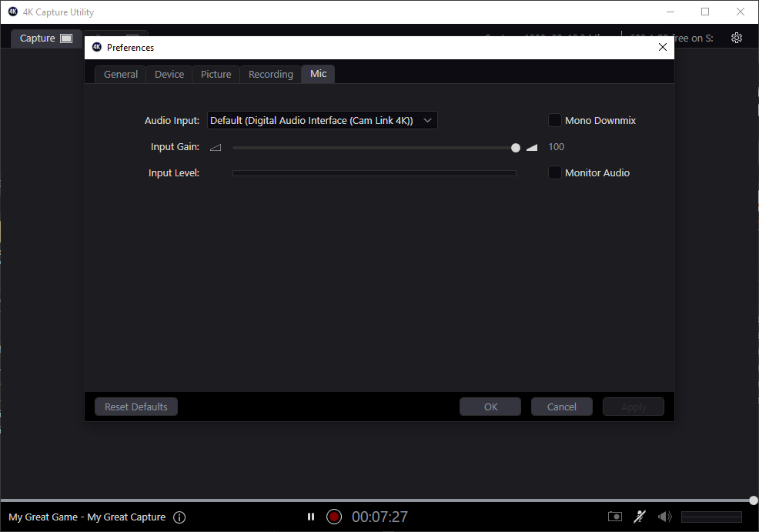
Task: Click the gain value 100
Action: 557,147
